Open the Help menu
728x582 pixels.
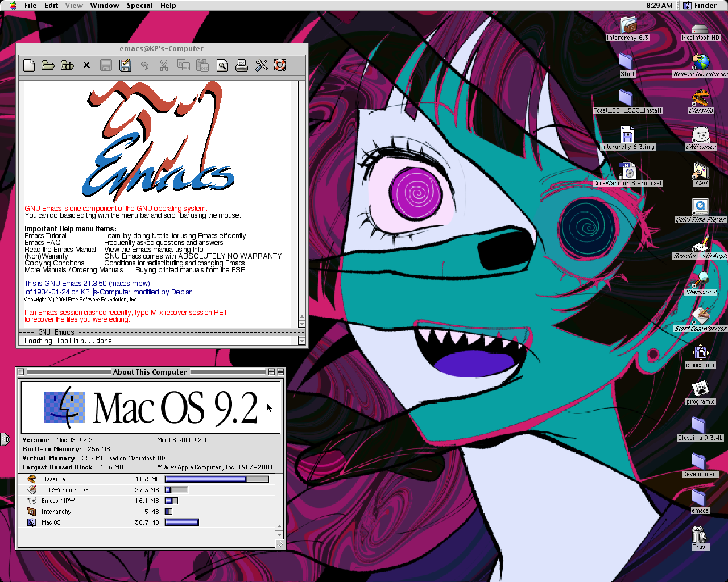point(168,5)
